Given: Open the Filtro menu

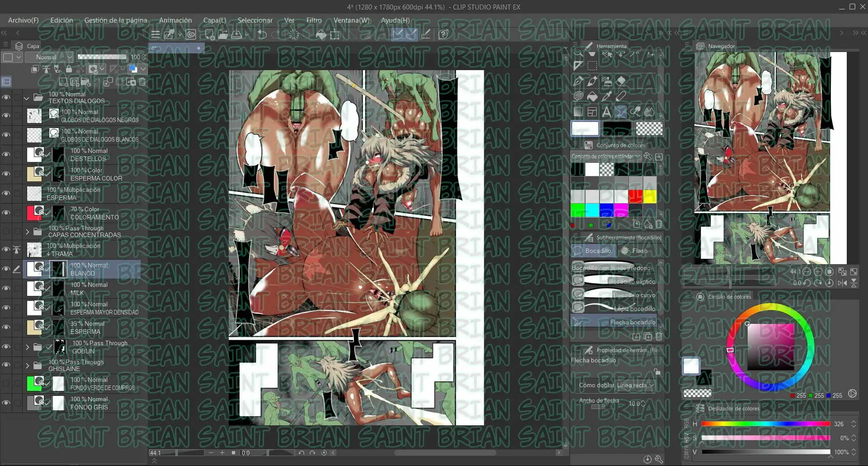Looking at the screenshot, I should tap(314, 20).
